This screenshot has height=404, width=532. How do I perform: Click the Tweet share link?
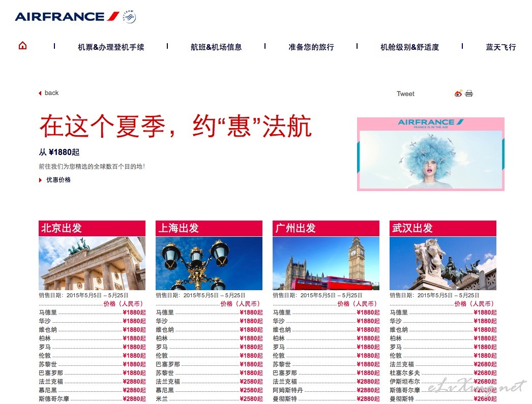[405, 94]
